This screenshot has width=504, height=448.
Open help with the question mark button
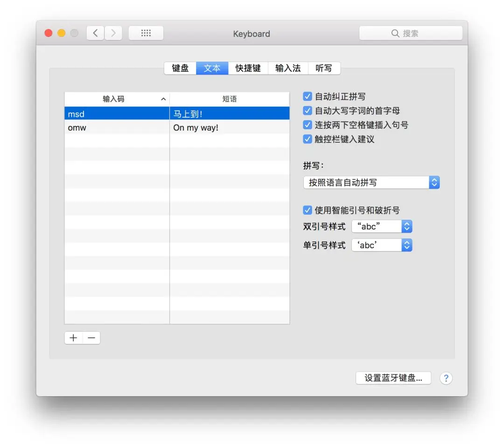coord(446,378)
